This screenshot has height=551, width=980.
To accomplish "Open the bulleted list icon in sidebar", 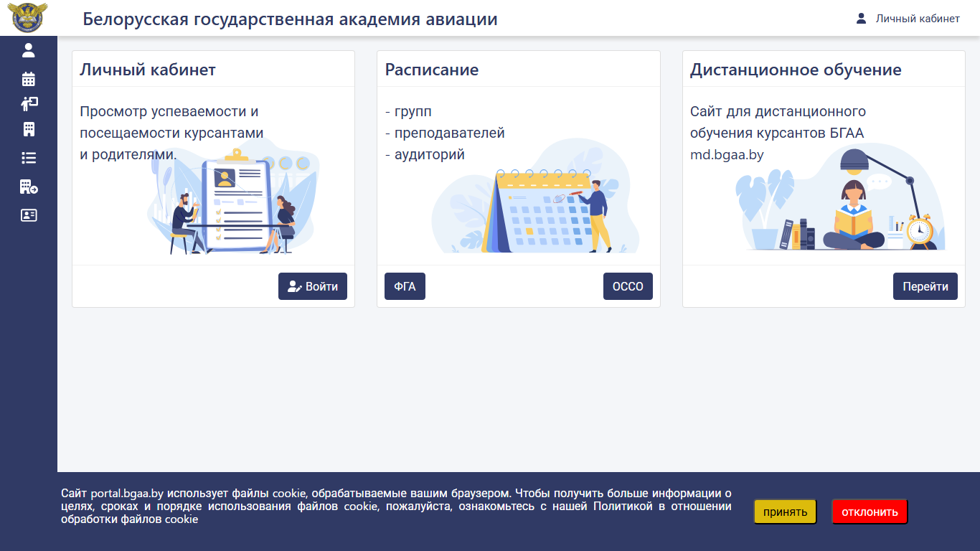I will (29, 158).
